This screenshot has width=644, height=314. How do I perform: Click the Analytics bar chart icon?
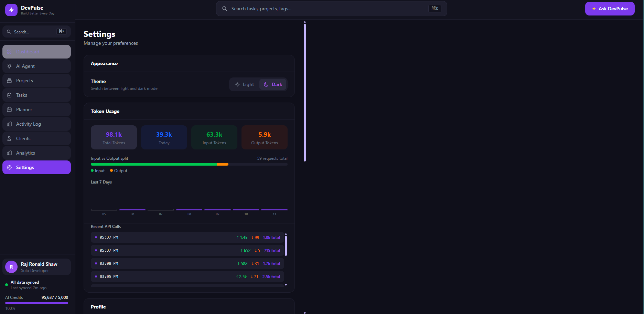click(9, 153)
